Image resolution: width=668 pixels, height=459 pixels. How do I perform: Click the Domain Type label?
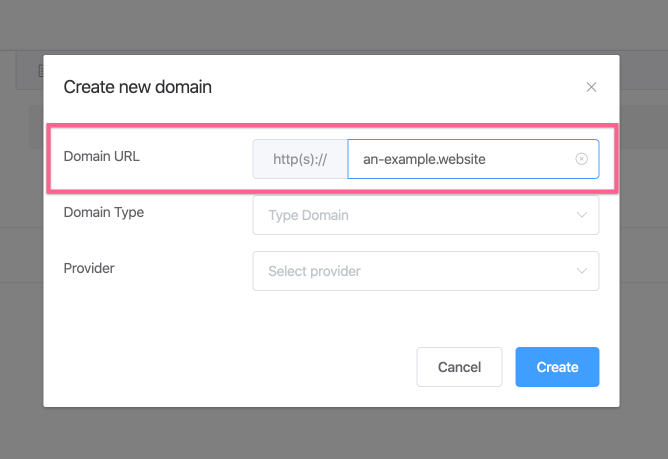click(x=104, y=212)
